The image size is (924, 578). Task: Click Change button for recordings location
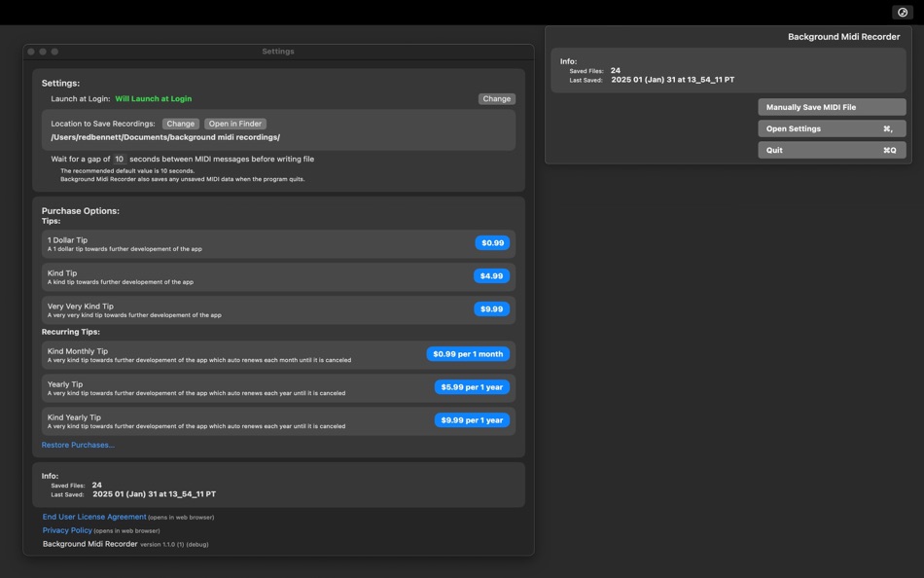[180, 124]
